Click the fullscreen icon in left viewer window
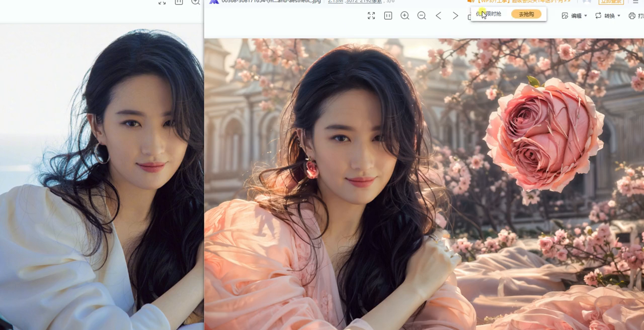644x330 pixels. click(x=162, y=2)
